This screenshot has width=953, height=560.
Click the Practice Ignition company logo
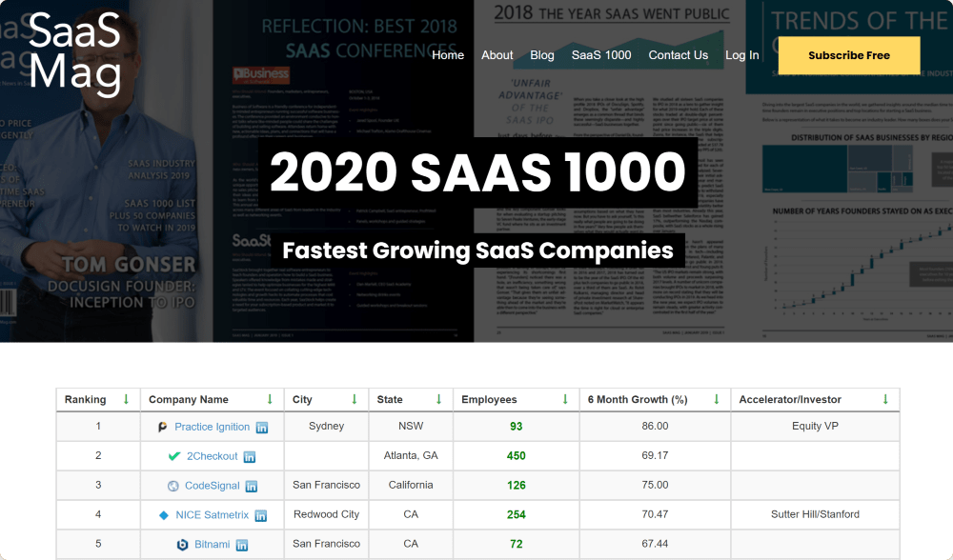point(162,427)
